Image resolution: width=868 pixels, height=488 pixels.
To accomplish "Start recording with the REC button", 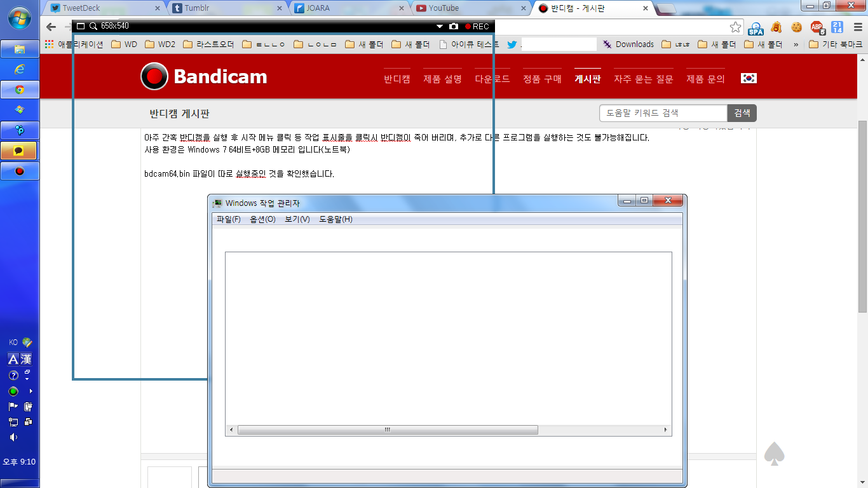I will point(477,26).
